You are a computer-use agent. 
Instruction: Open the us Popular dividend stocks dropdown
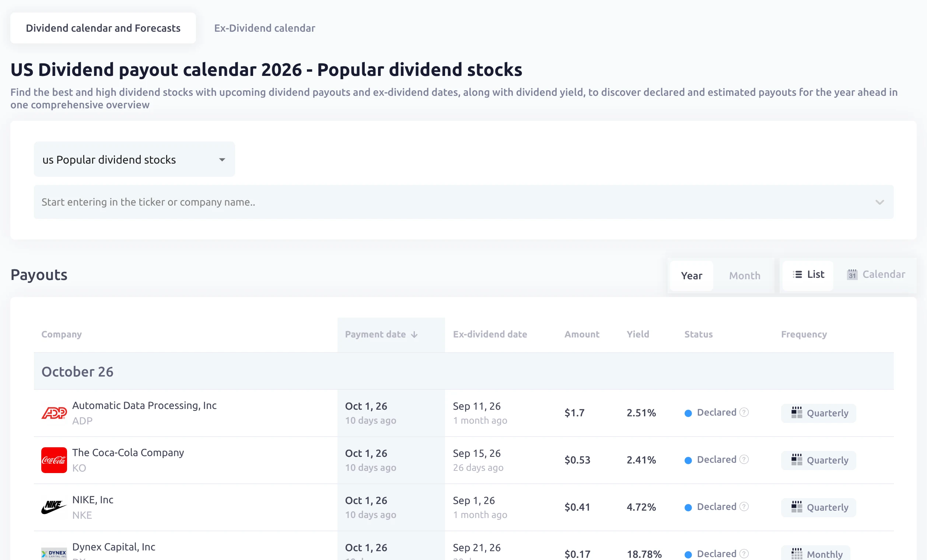point(134,159)
